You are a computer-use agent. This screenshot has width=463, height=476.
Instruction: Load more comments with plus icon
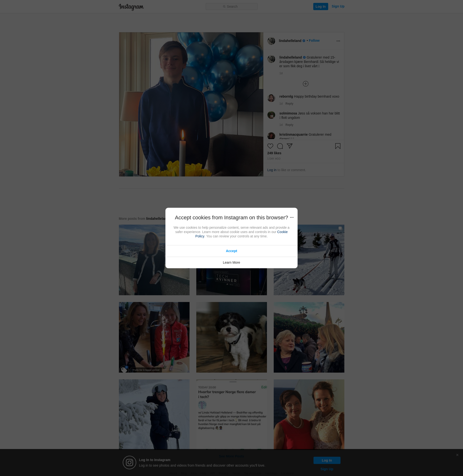(x=306, y=84)
